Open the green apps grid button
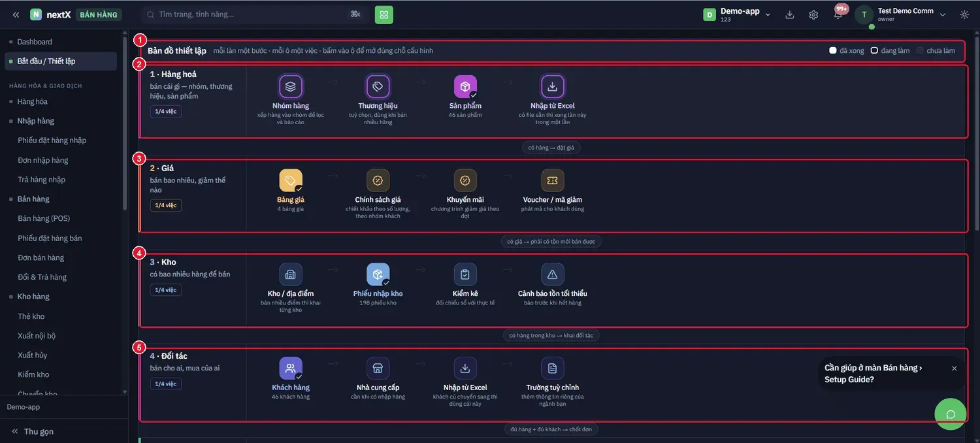Viewport: 980px width, 443px height. pos(384,14)
